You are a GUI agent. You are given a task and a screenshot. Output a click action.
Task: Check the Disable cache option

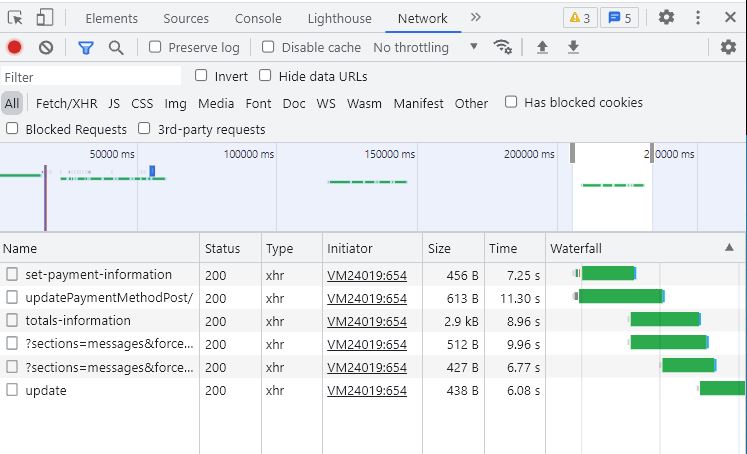point(268,47)
